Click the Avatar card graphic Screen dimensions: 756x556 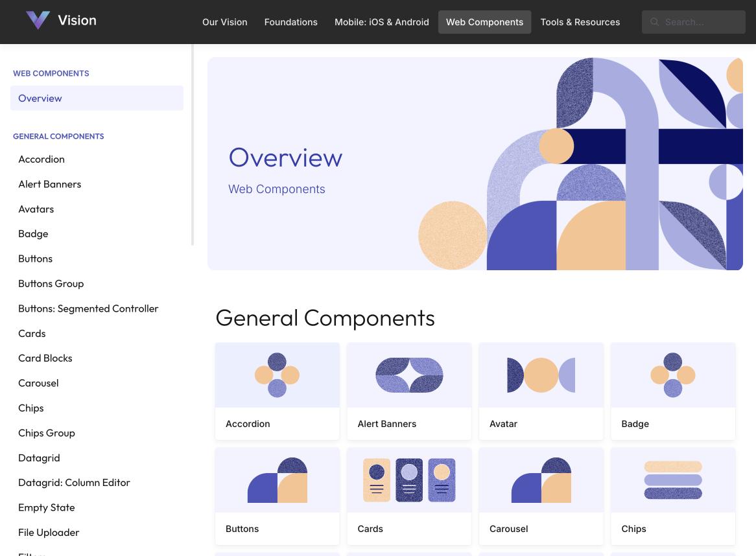tap(541, 375)
